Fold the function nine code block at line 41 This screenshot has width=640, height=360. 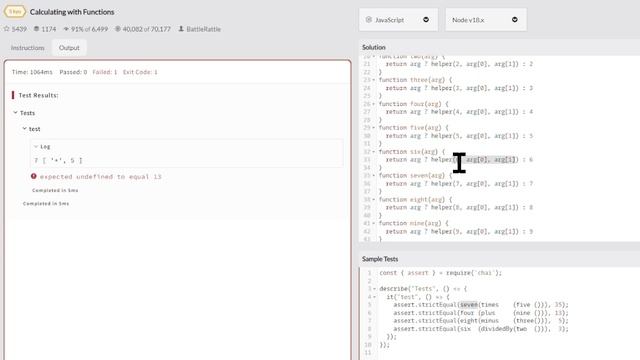pyautogui.click(x=373, y=223)
